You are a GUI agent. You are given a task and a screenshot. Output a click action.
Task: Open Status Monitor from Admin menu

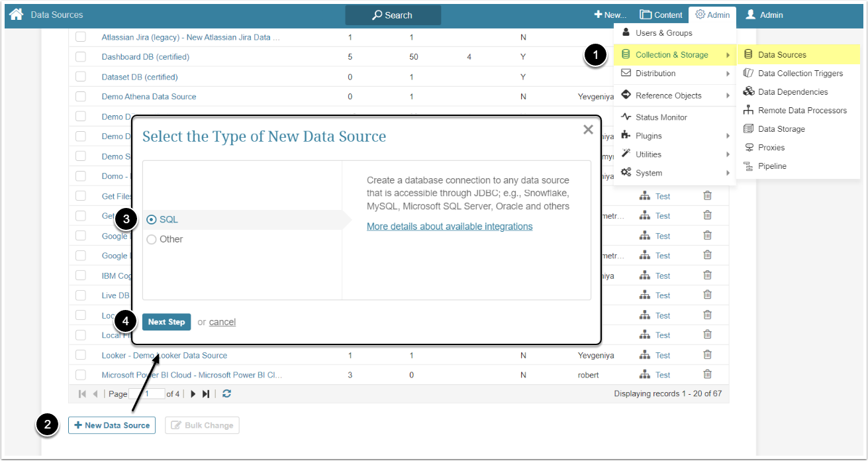(x=661, y=117)
